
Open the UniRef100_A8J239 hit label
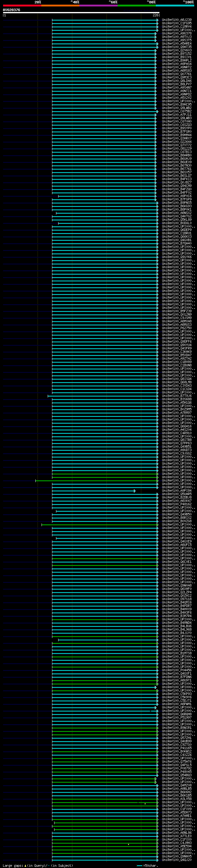[176, 20]
